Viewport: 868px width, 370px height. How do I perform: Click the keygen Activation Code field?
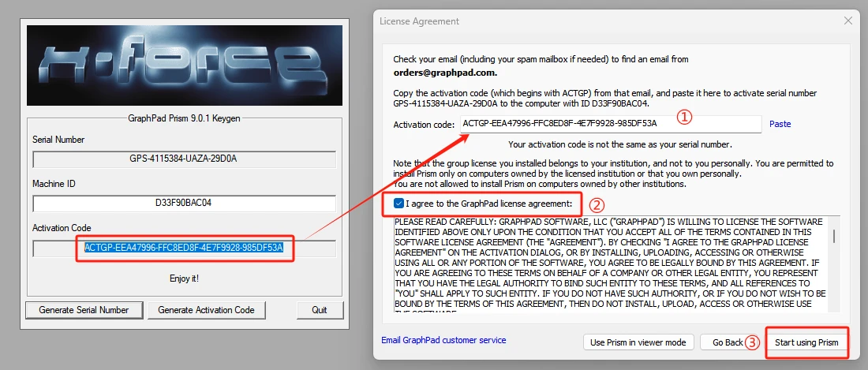tap(185, 248)
